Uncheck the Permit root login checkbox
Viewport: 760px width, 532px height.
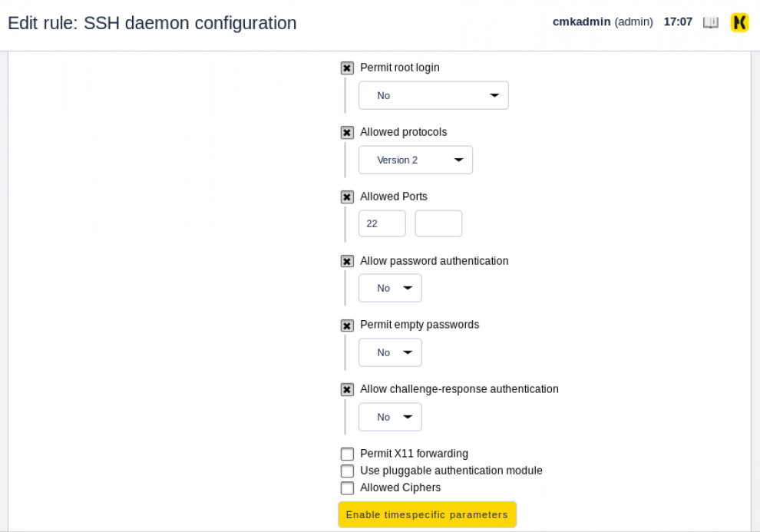coord(347,68)
